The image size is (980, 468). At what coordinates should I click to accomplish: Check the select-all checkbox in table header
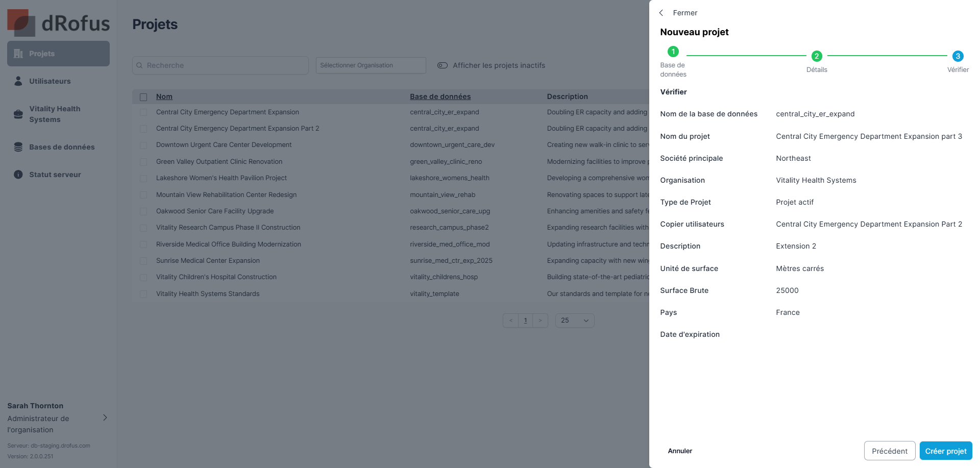coord(143,97)
